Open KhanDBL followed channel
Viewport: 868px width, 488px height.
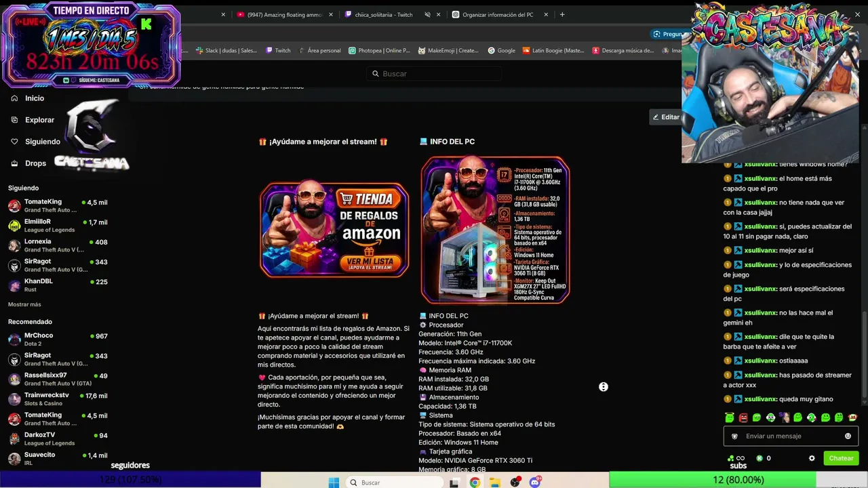point(58,285)
